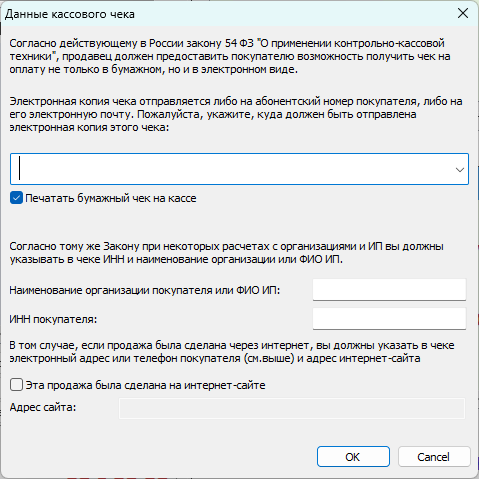This screenshot has width=479, height=479.
Task: Click the Данные кассового чека title bar
Action: 227,14
